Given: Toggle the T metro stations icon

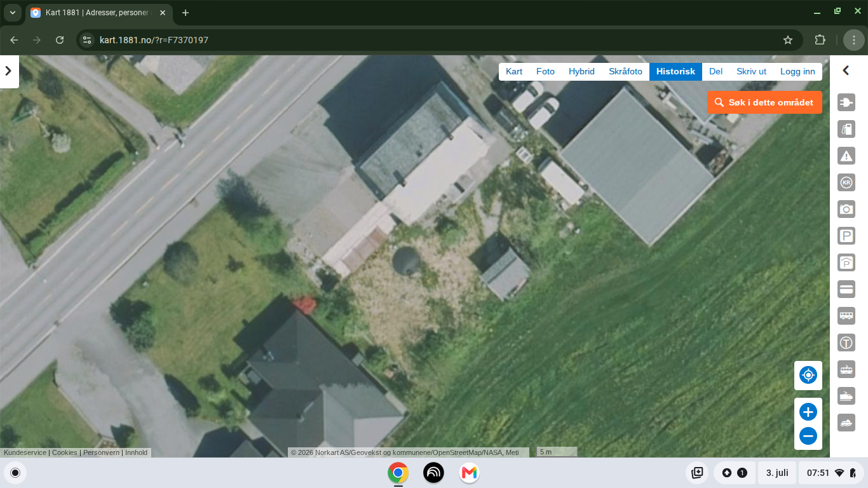Looking at the screenshot, I should [846, 342].
